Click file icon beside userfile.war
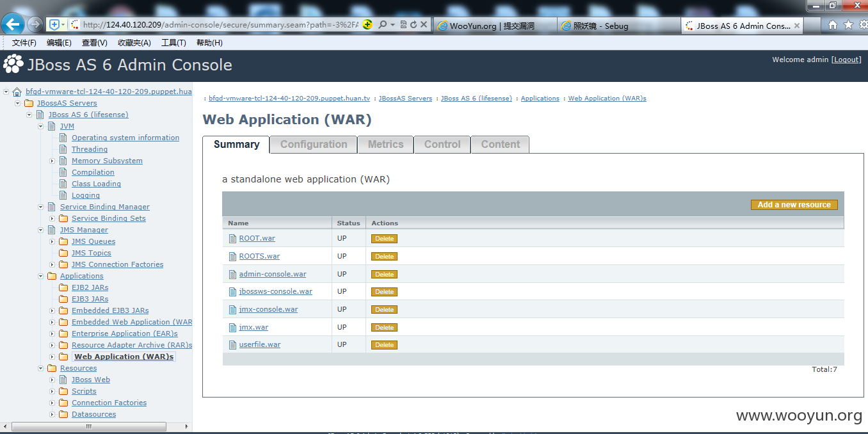Viewport: 868px width, 434px height. [x=233, y=345]
